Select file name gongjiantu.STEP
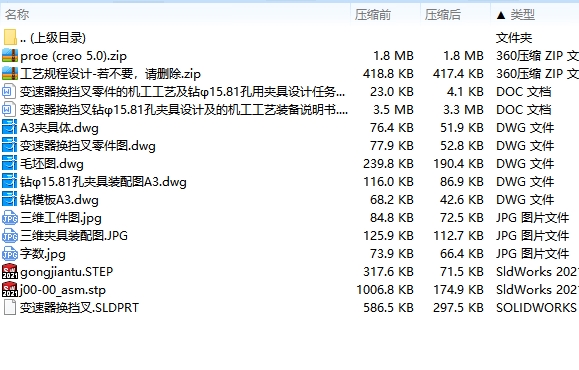This screenshot has height=370, width=579. pos(66,272)
